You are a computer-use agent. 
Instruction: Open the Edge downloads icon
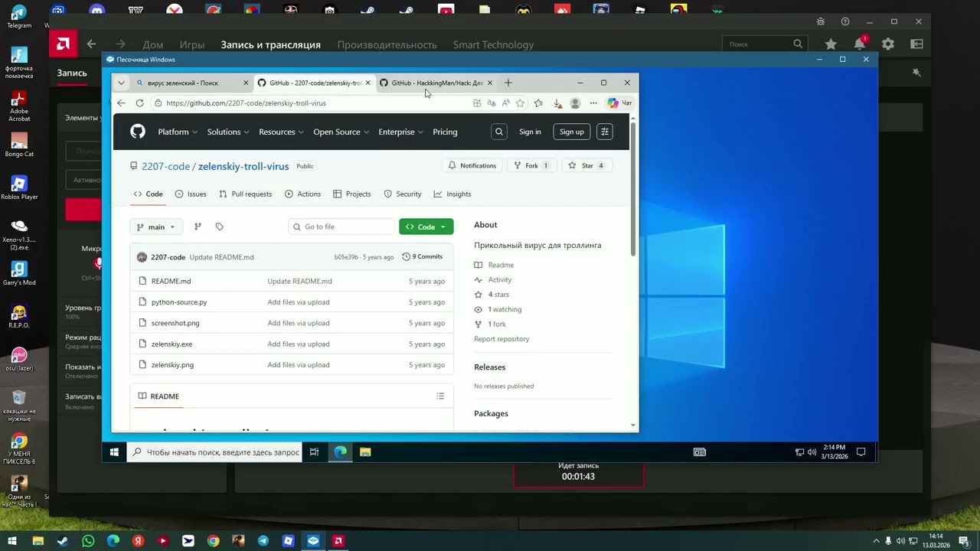point(557,103)
